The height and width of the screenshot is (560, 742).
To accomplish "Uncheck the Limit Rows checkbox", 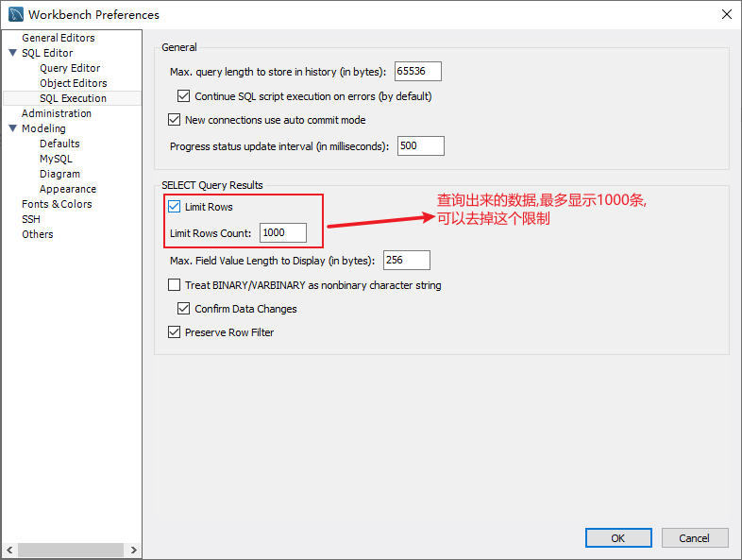I will [x=174, y=207].
